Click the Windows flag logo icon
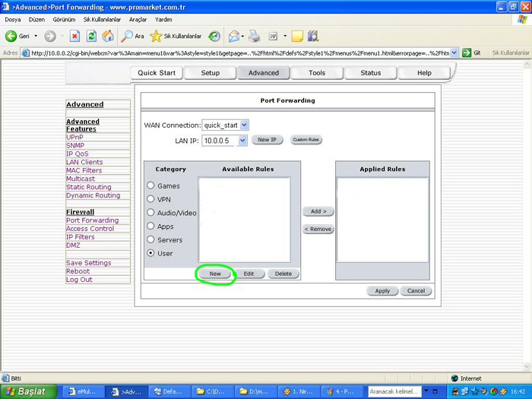Viewport: 532px width, 399px height. coord(523,19)
